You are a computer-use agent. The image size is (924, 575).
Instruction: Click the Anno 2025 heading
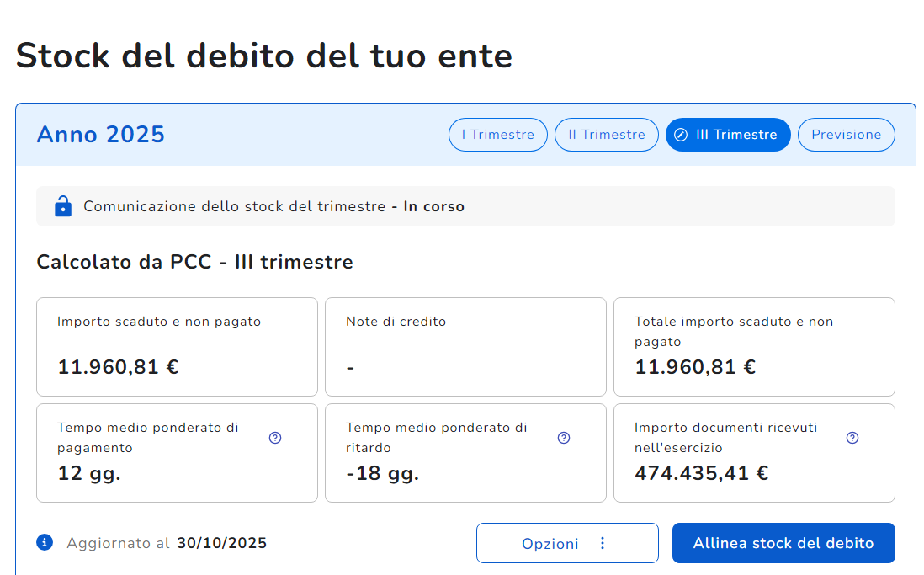101,135
